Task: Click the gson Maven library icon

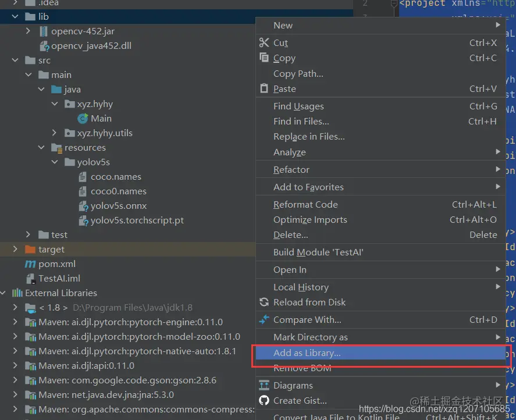Action: pyautogui.click(x=31, y=380)
